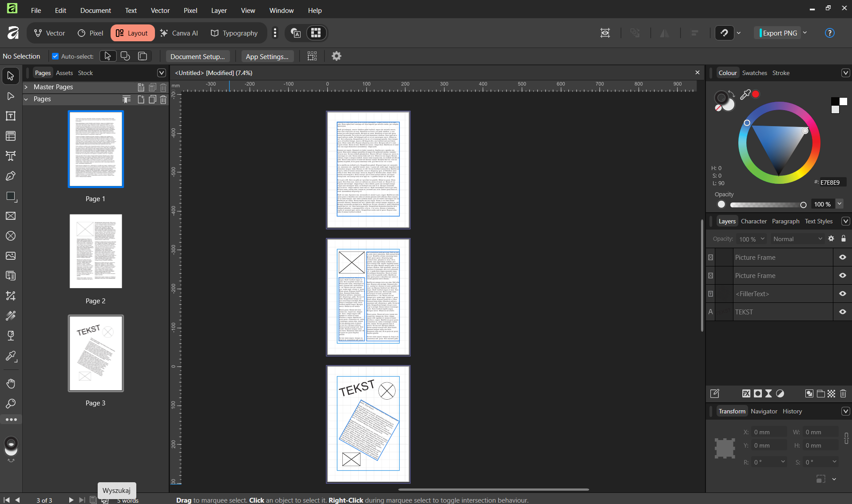The height and width of the screenshot is (504, 852).
Task: Hide the TEKST layer
Action: click(x=842, y=312)
